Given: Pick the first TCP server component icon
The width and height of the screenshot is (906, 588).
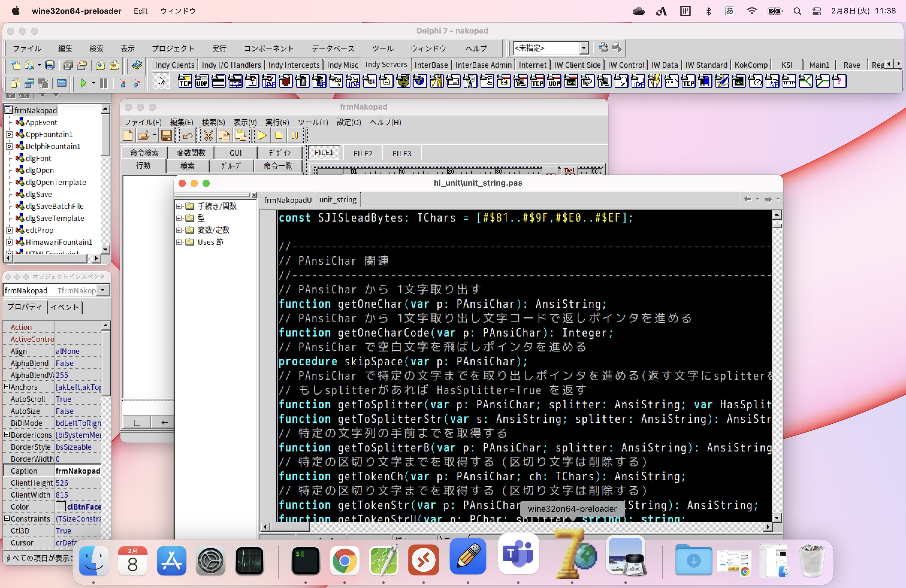Looking at the screenshot, I should (x=185, y=81).
